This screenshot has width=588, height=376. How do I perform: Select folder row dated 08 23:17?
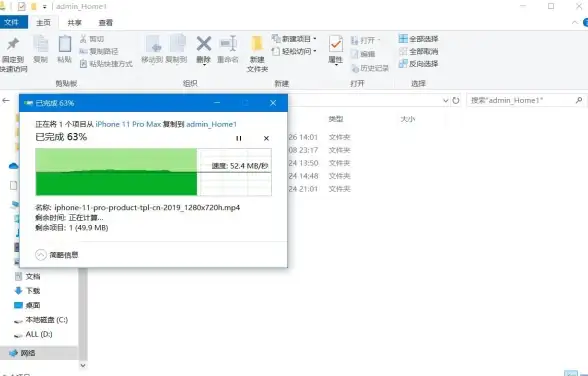click(320, 150)
